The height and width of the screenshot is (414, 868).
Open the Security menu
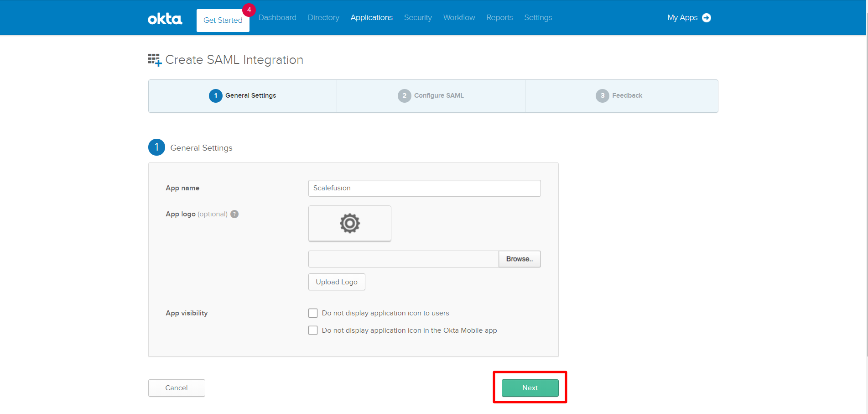[418, 17]
